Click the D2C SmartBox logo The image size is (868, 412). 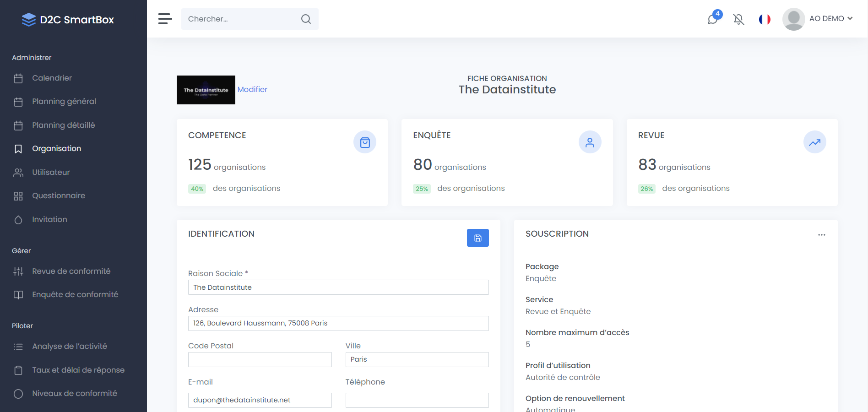pos(68,20)
